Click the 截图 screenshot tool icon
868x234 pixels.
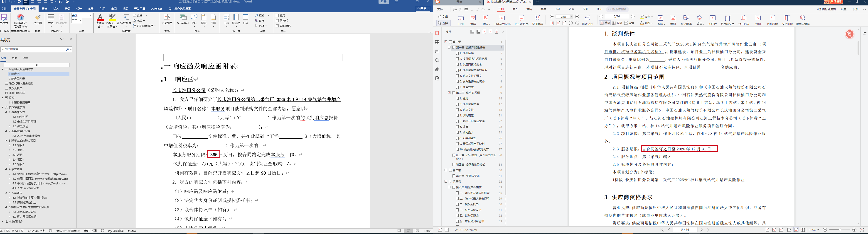click(x=673, y=18)
